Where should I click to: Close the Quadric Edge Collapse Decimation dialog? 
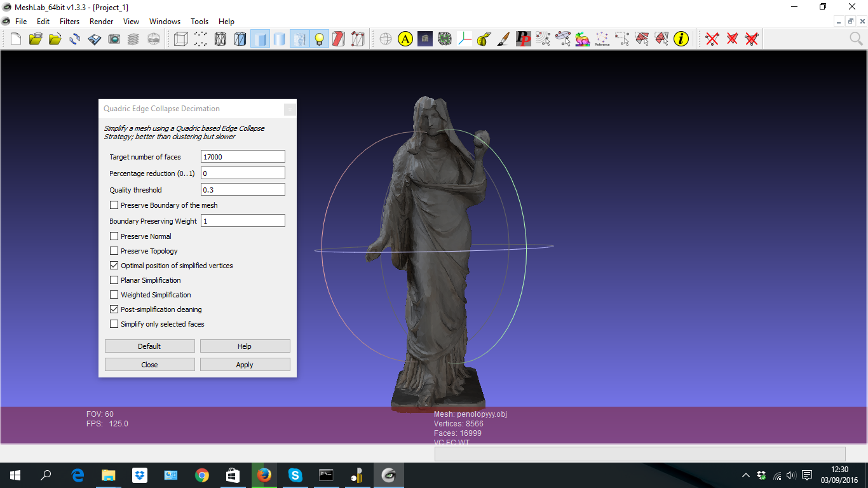(x=289, y=109)
